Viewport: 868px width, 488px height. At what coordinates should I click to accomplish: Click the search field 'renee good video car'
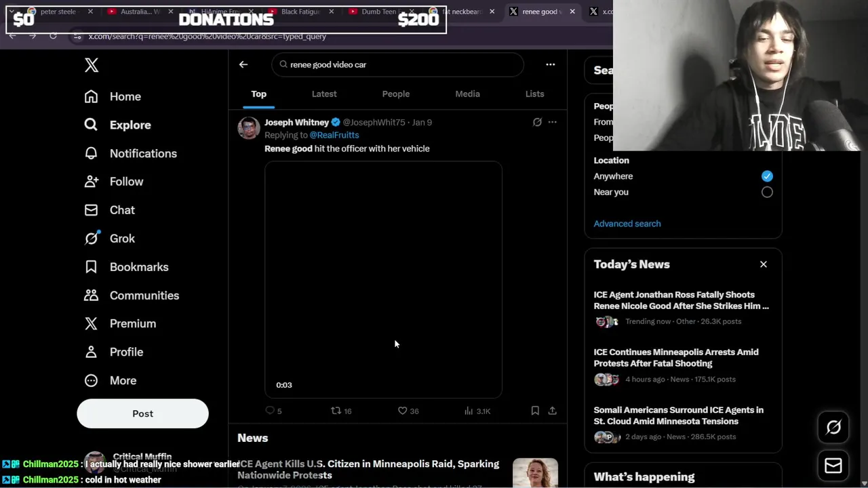point(398,64)
